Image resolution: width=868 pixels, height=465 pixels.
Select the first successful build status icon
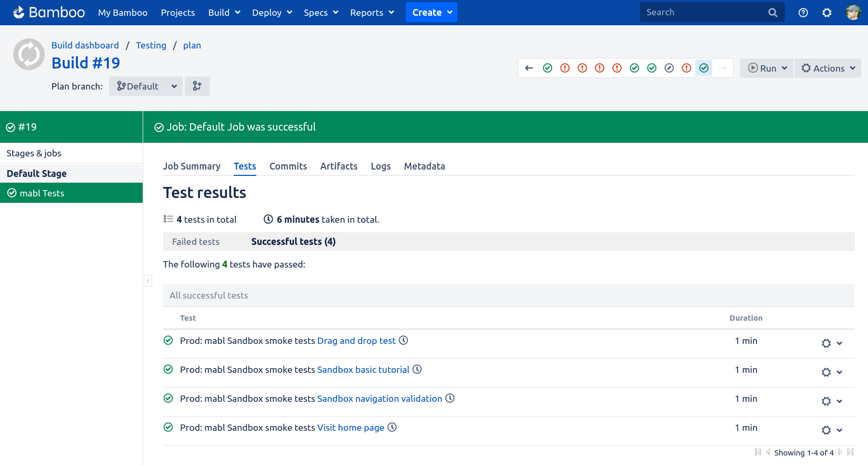[547, 68]
